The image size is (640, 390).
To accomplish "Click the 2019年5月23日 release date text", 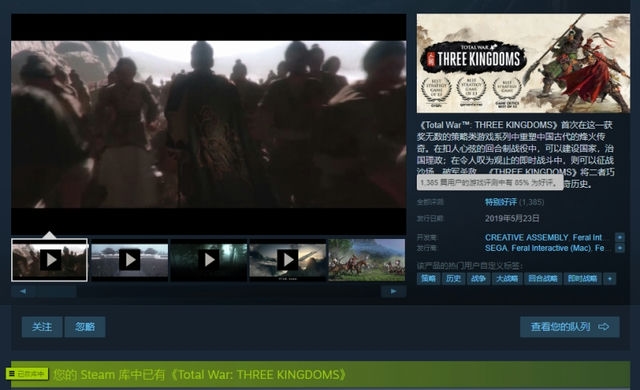I will click(x=512, y=219).
